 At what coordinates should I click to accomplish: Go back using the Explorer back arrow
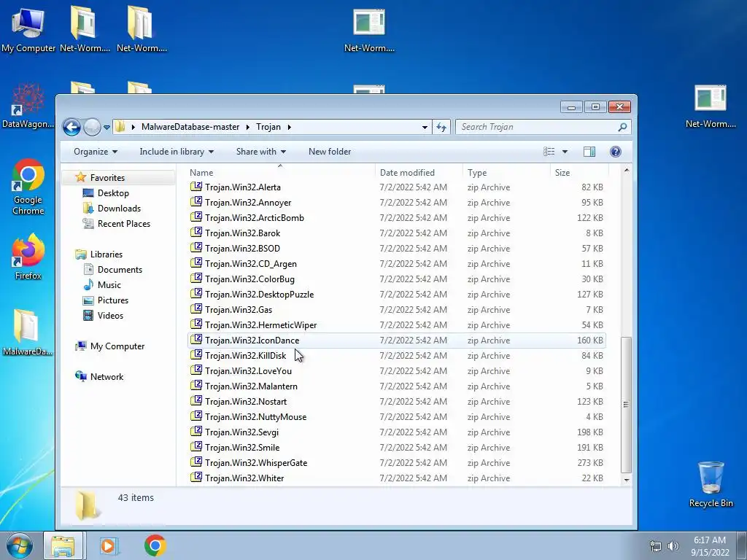pos(72,127)
